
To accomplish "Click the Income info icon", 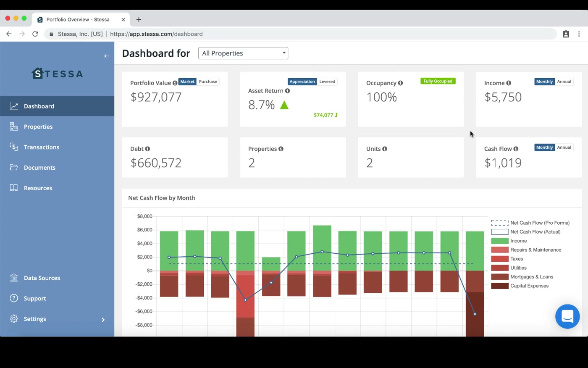I will tap(509, 83).
